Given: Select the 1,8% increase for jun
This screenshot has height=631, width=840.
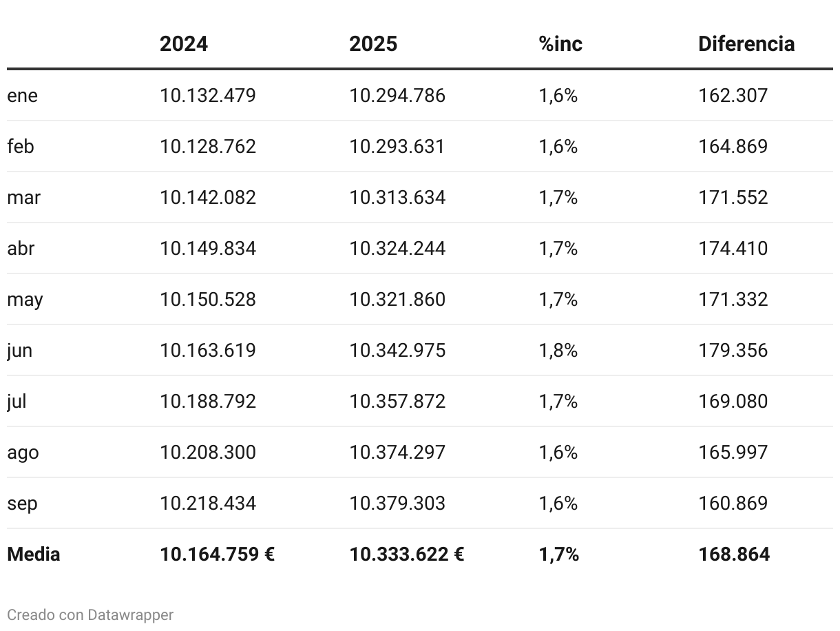Looking at the screenshot, I should click(x=558, y=351).
